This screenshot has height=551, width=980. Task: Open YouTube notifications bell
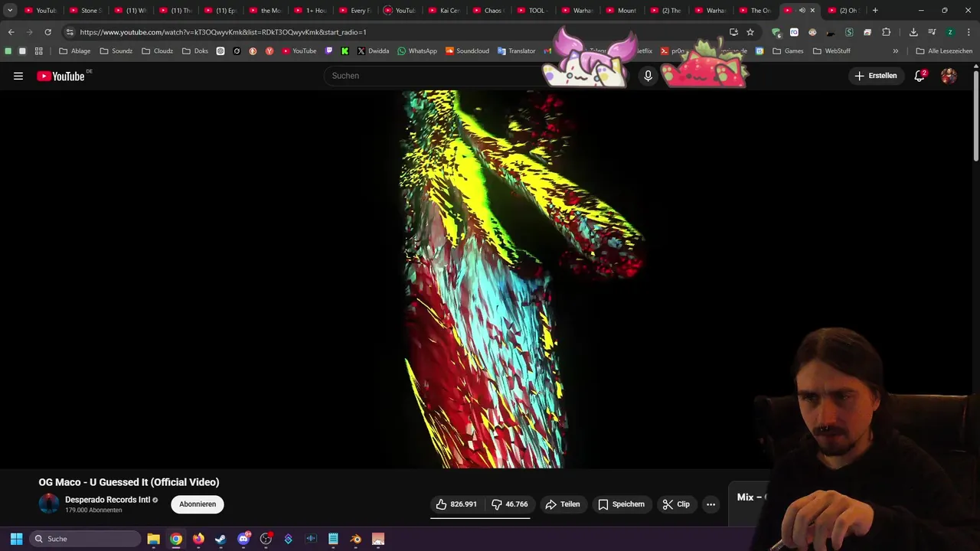tap(920, 76)
